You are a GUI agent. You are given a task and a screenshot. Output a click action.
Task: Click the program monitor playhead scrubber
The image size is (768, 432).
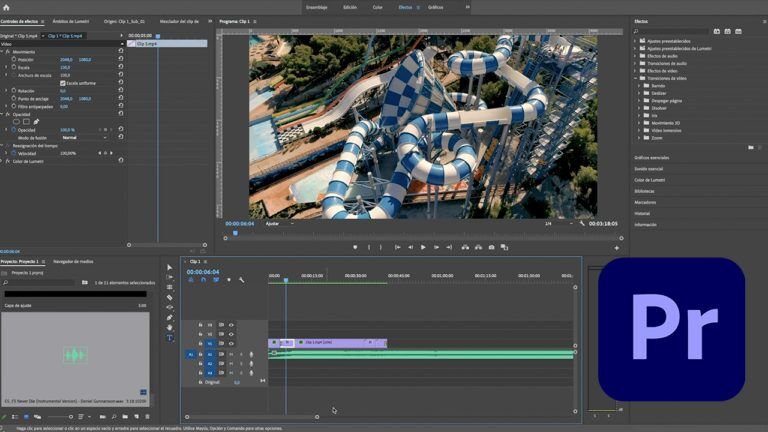click(236, 234)
